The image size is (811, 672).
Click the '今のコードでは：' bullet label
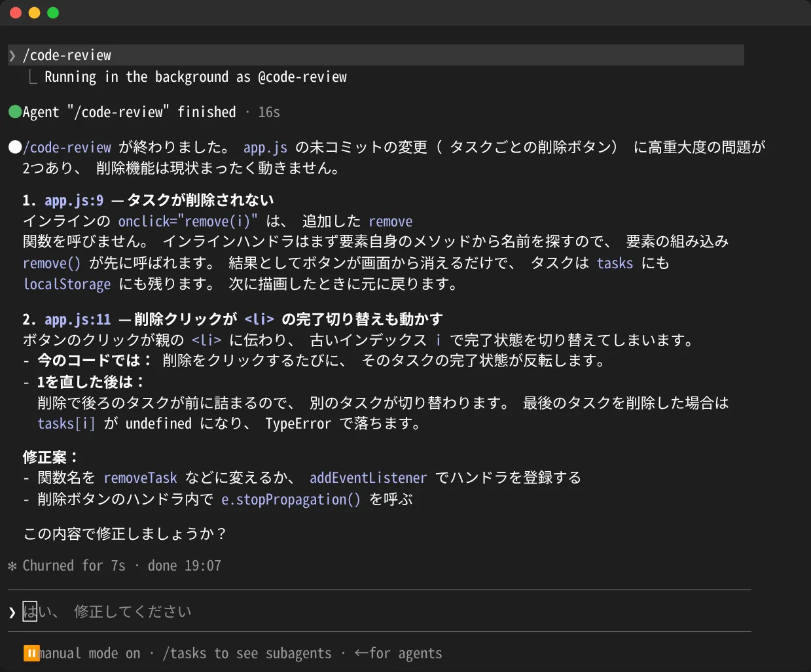click(95, 361)
